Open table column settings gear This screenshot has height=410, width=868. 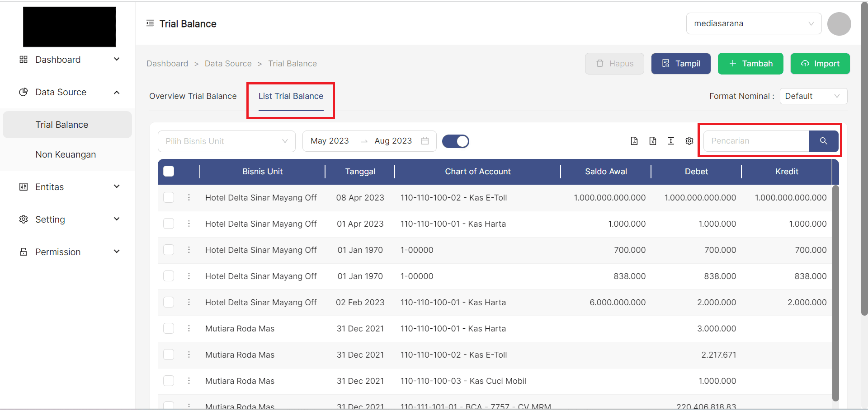[689, 141]
